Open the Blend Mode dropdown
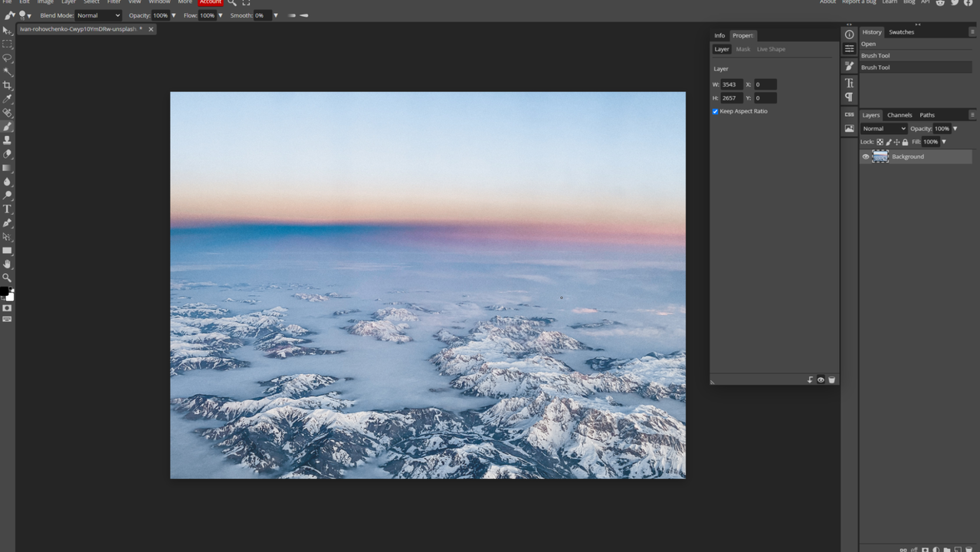Screen dimensions: 980x552 [97, 15]
